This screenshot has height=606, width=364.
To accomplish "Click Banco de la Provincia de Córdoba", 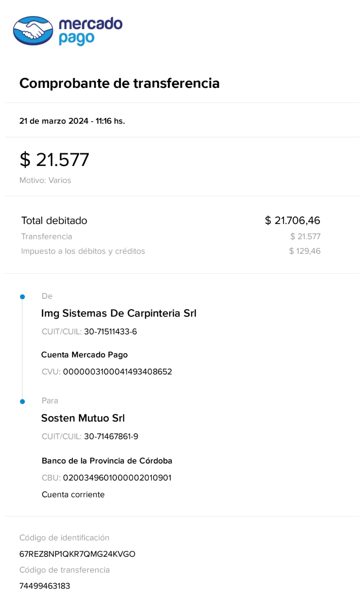I will [x=107, y=461].
